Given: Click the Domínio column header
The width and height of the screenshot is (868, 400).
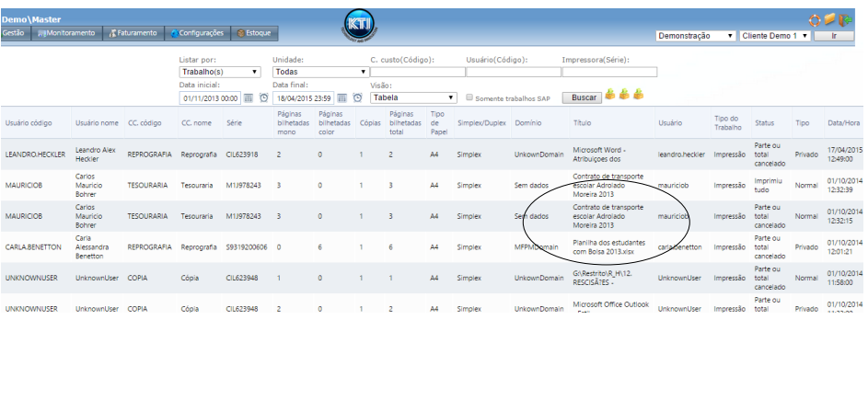Looking at the screenshot, I should [x=528, y=123].
